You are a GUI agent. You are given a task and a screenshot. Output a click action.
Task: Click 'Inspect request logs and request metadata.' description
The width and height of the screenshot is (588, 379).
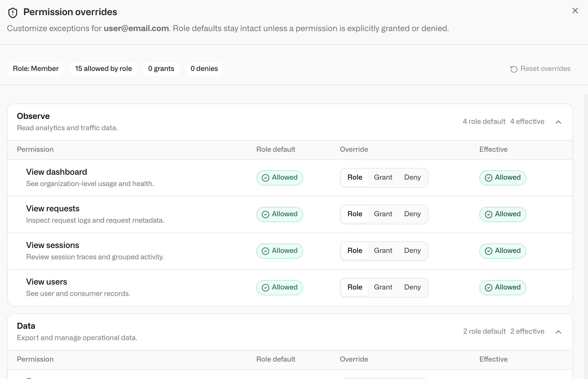click(95, 220)
